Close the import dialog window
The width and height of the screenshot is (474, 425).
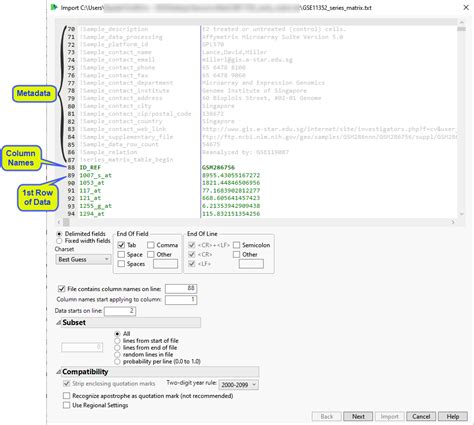click(x=466, y=7)
